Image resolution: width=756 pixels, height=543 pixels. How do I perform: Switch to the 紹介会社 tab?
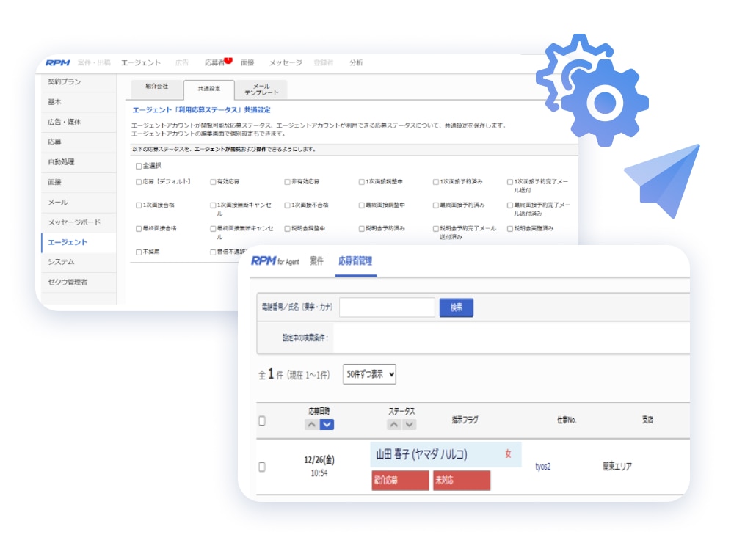(x=156, y=87)
